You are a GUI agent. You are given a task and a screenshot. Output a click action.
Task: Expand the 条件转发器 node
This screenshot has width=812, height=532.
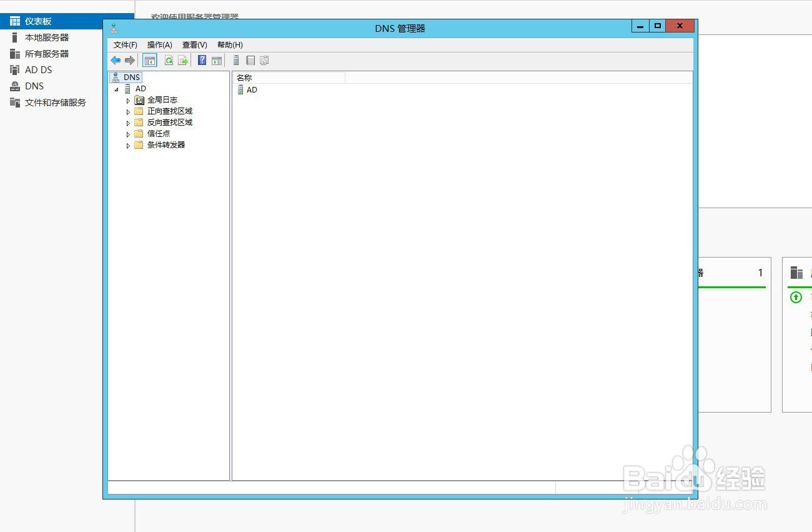coord(128,146)
